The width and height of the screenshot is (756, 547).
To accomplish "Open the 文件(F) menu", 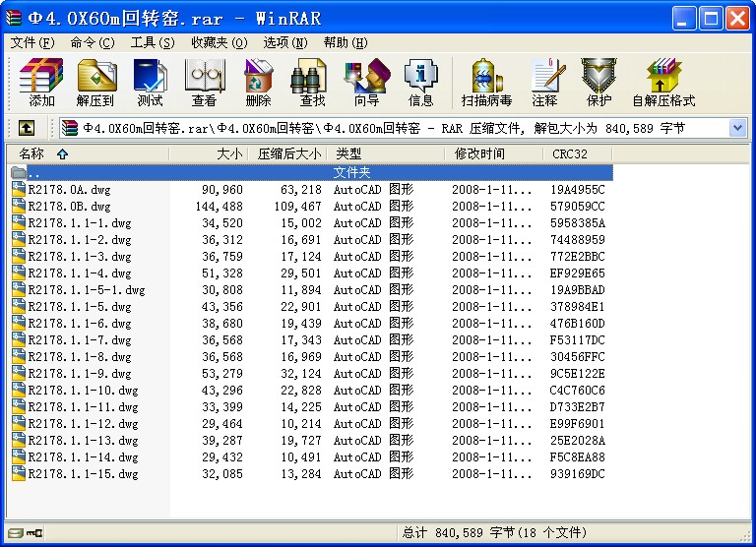I will click(x=32, y=43).
